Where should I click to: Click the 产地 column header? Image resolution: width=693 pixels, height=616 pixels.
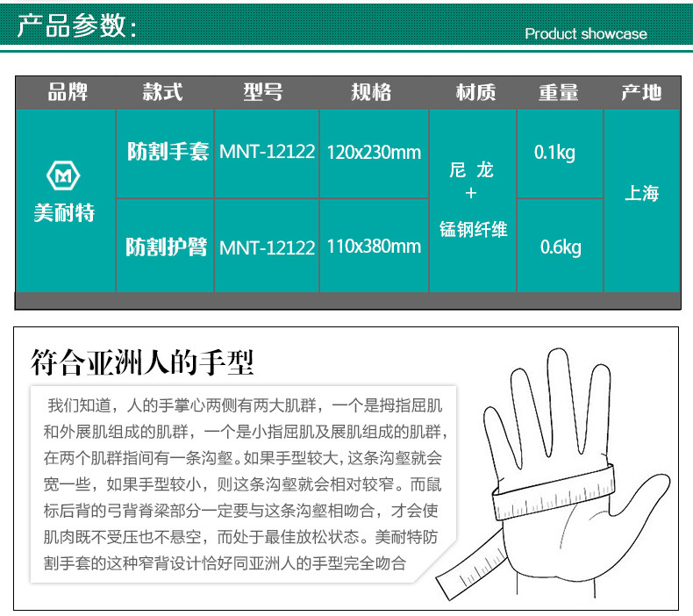pos(641,92)
